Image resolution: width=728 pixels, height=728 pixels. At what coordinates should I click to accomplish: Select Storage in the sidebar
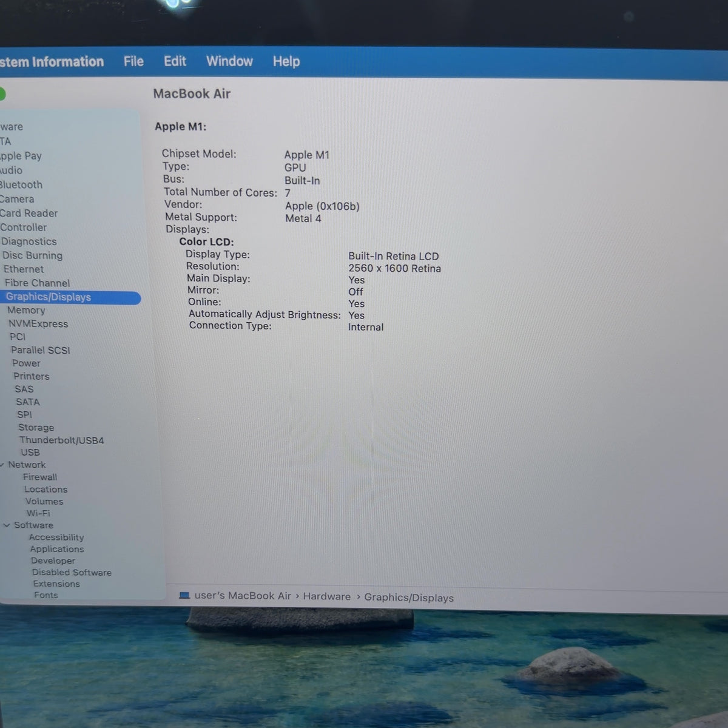pos(36,427)
